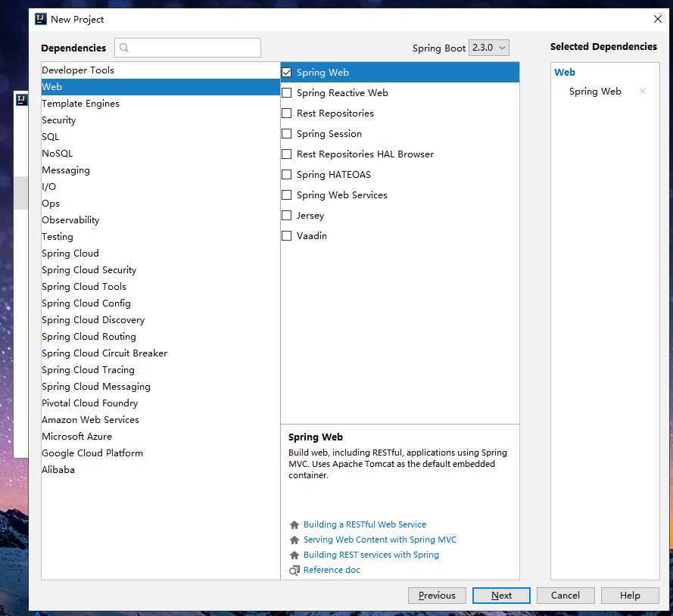Select the Messaging category
This screenshot has height=616, width=673.
[160, 170]
